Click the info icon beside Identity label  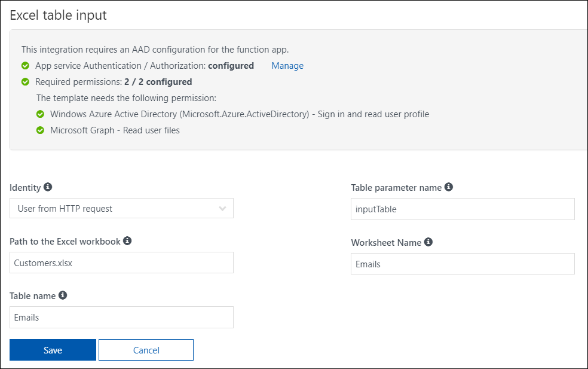coord(48,187)
